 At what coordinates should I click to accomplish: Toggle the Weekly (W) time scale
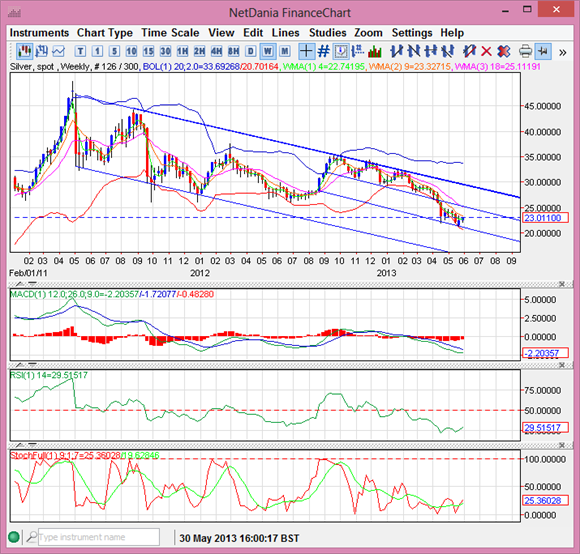point(267,51)
